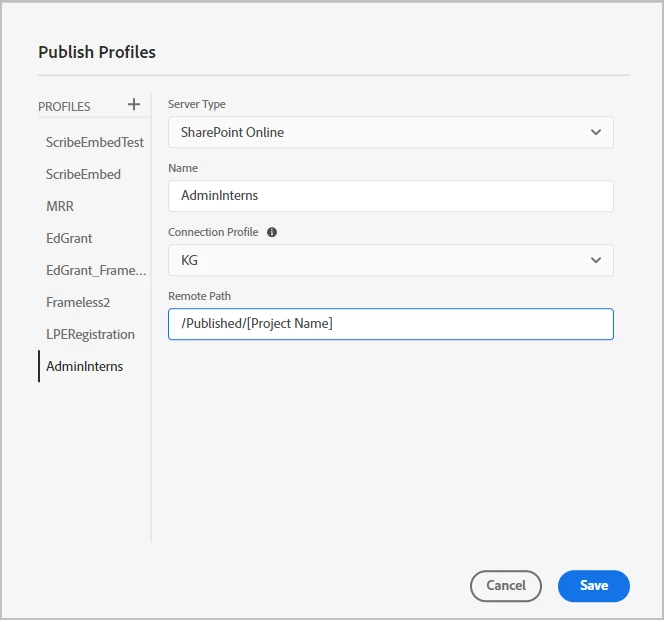Open the Connection Profile KG dropdown

pos(390,260)
